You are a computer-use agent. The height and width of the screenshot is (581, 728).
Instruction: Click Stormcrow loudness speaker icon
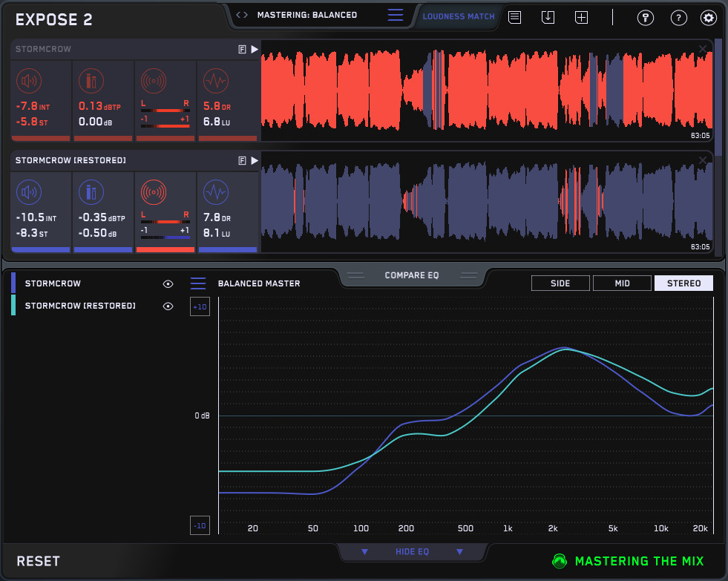pyautogui.click(x=29, y=81)
